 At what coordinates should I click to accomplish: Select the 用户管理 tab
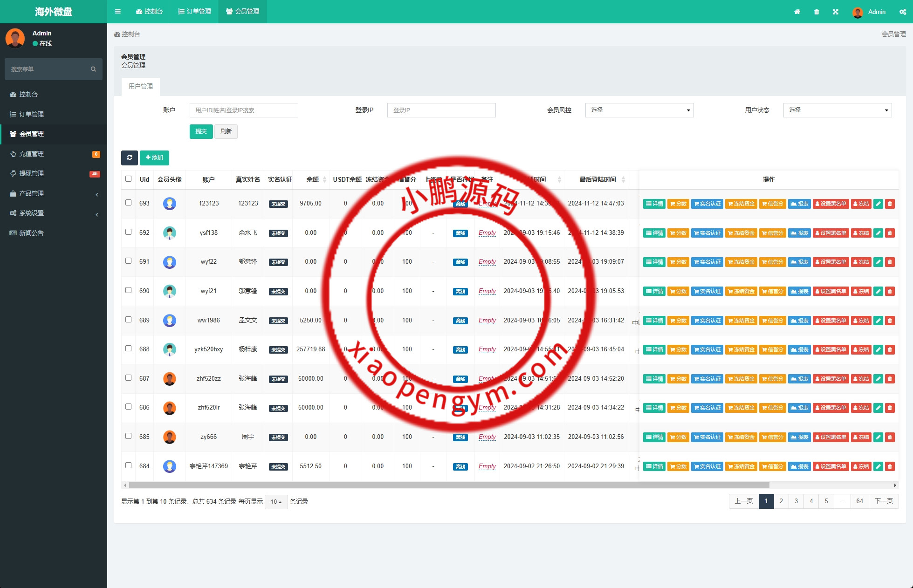(x=141, y=87)
